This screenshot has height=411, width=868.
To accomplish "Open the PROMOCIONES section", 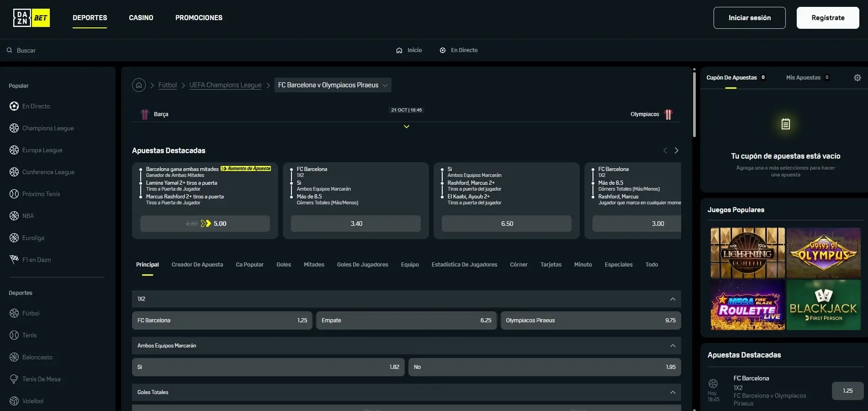I will point(199,18).
